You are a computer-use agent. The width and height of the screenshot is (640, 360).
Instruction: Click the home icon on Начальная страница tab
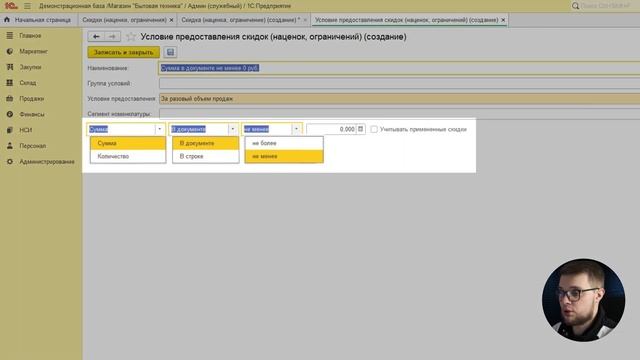point(7,20)
